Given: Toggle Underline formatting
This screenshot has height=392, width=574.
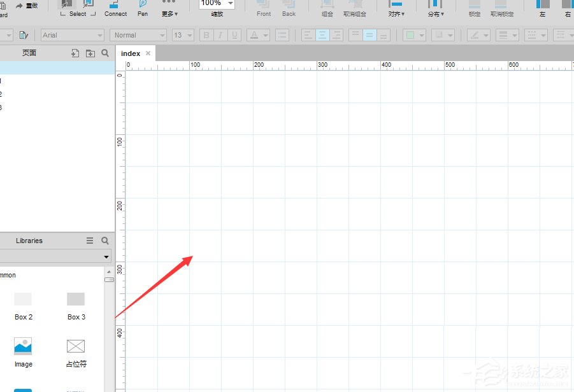Looking at the screenshot, I should point(234,35).
